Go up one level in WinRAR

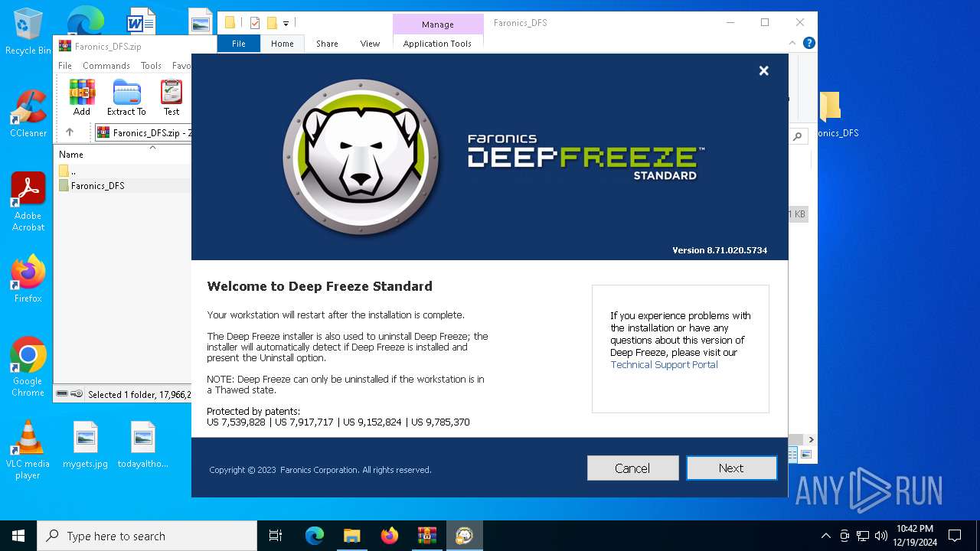pyautogui.click(x=70, y=132)
